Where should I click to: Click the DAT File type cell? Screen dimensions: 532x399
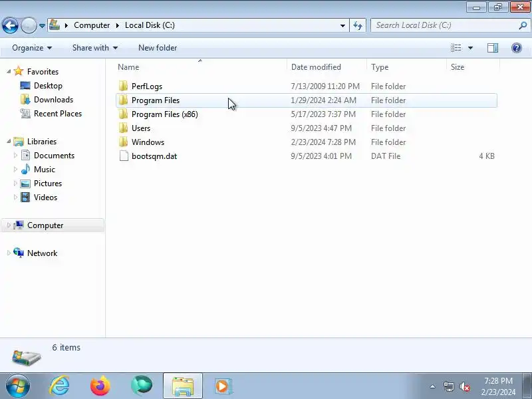[386, 156]
